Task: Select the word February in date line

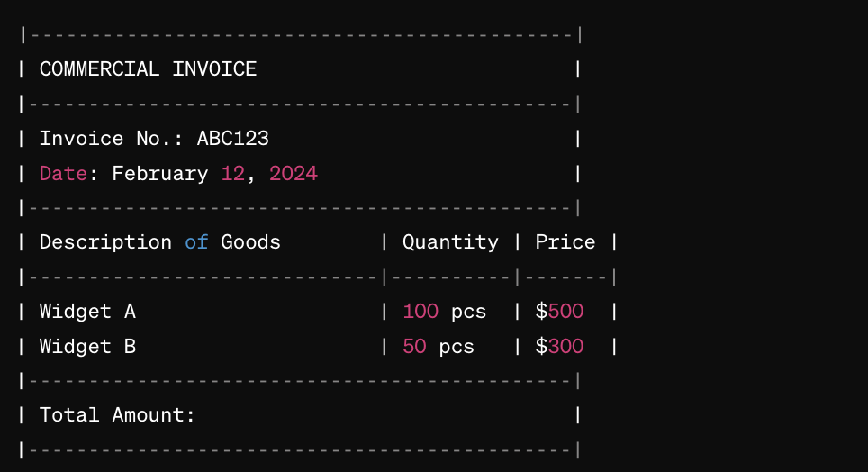Action: 160,174
